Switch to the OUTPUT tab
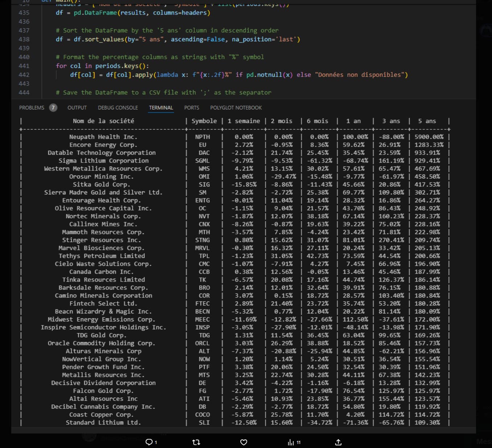 pos(77,108)
